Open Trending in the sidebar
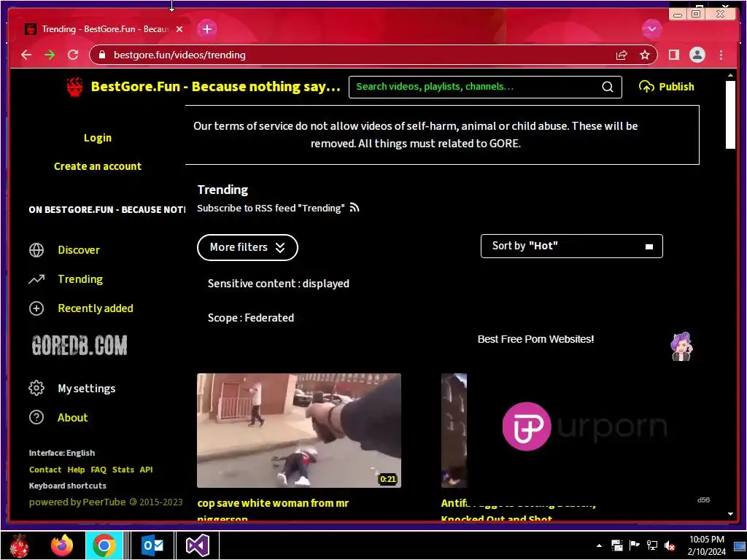747x560 pixels. click(80, 279)
